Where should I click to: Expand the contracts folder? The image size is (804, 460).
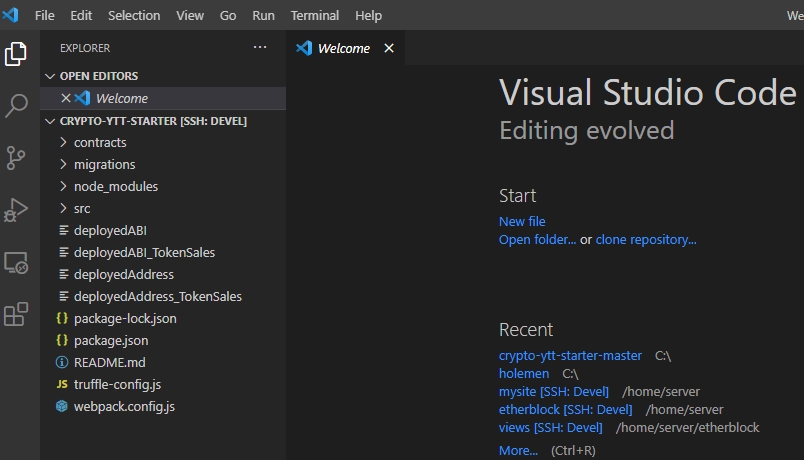pos(63,142)
